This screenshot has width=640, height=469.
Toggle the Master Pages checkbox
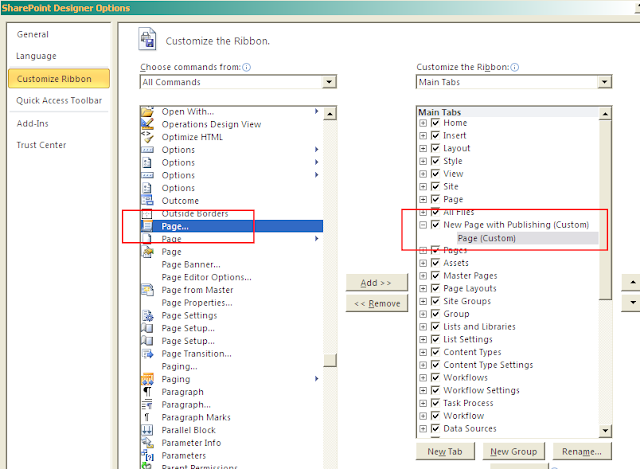[x=436, y=276]
